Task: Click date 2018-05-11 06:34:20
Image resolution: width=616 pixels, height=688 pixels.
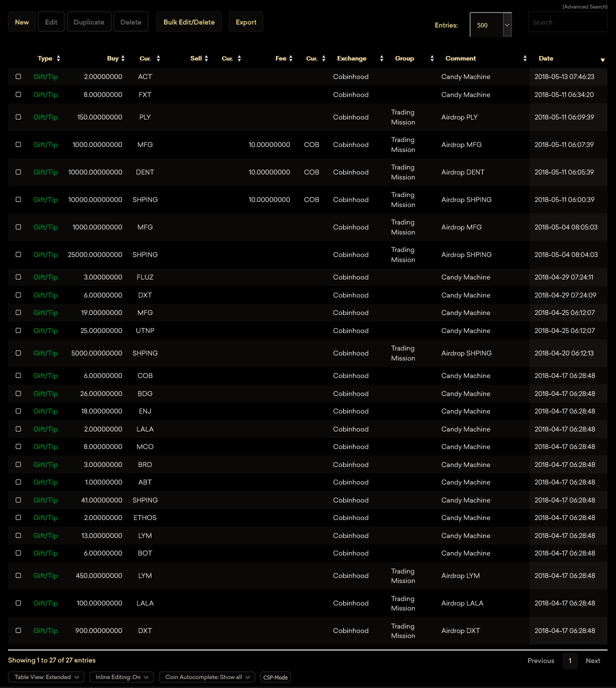Action: (x=564, y=94)
